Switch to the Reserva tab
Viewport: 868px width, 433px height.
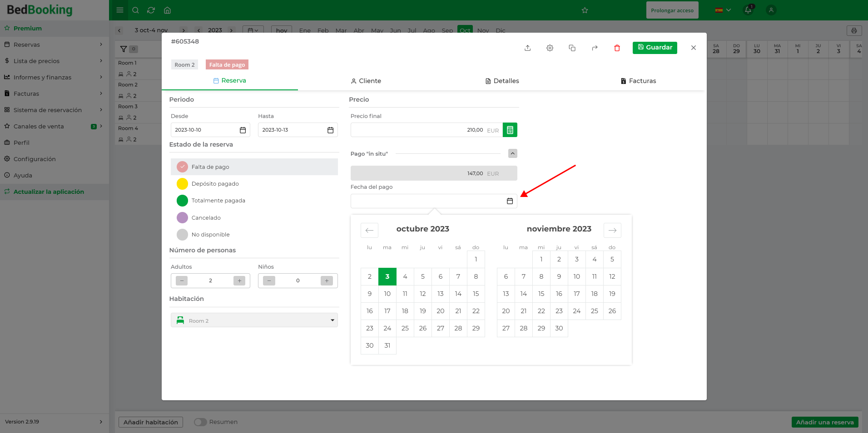pos(230,81)
